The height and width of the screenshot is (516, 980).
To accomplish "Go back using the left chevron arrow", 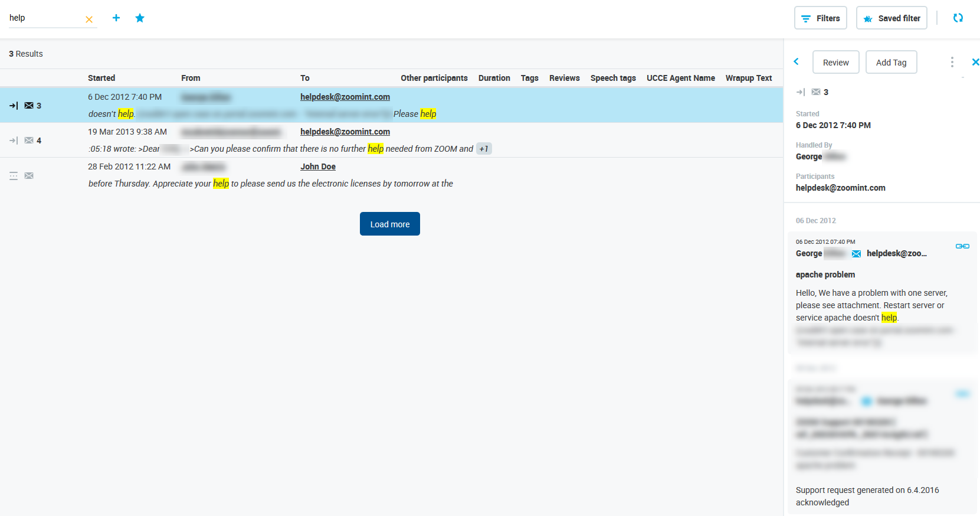I will point(797,61).
